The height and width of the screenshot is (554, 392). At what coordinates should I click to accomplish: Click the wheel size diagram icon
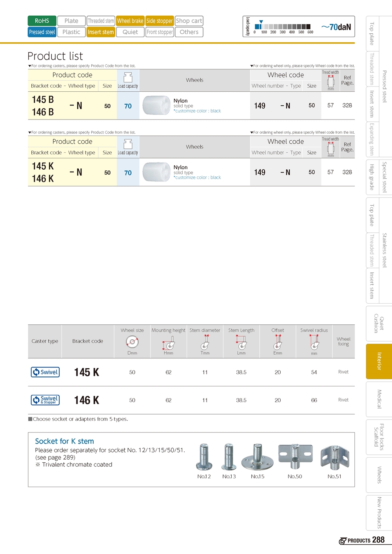click(132, 342)
